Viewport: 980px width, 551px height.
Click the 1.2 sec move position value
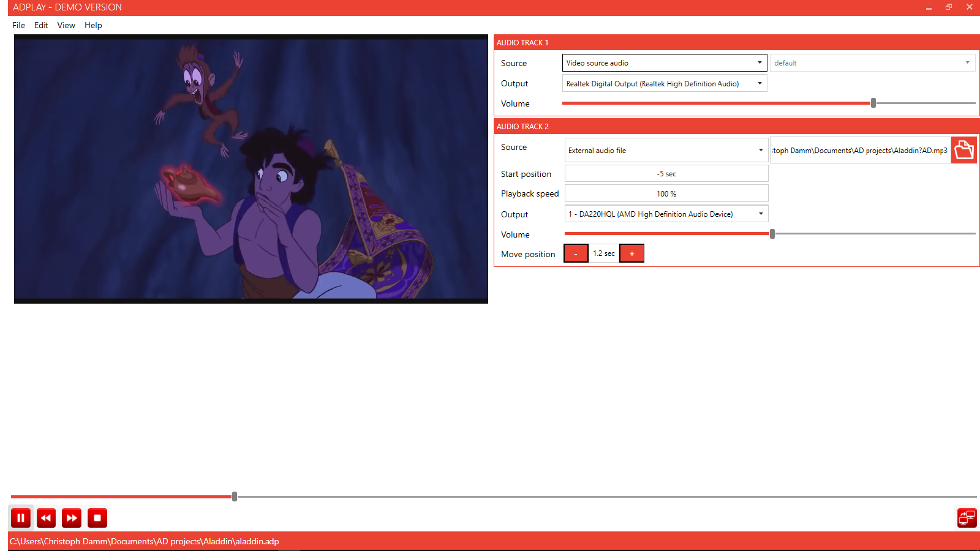[604, 253]
